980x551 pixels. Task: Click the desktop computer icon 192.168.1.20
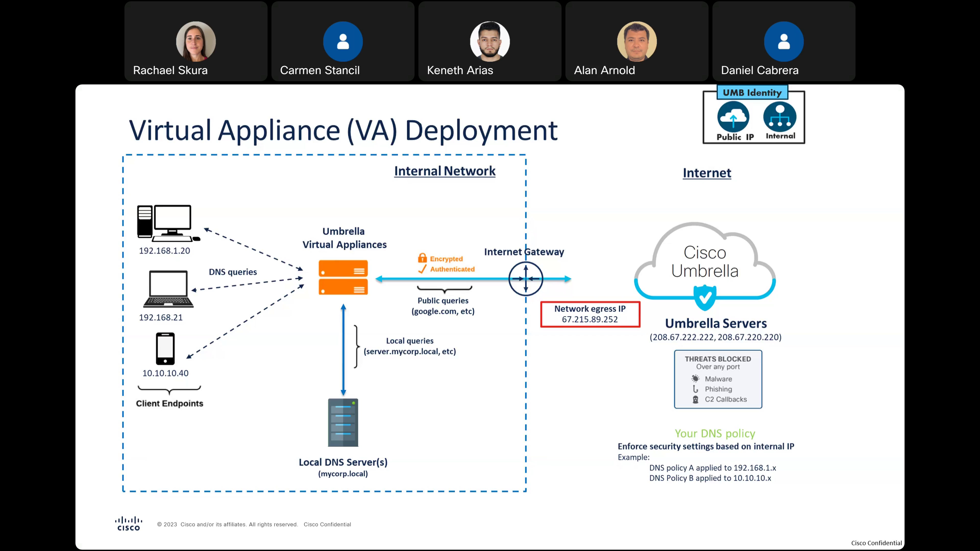pos(168,223)
